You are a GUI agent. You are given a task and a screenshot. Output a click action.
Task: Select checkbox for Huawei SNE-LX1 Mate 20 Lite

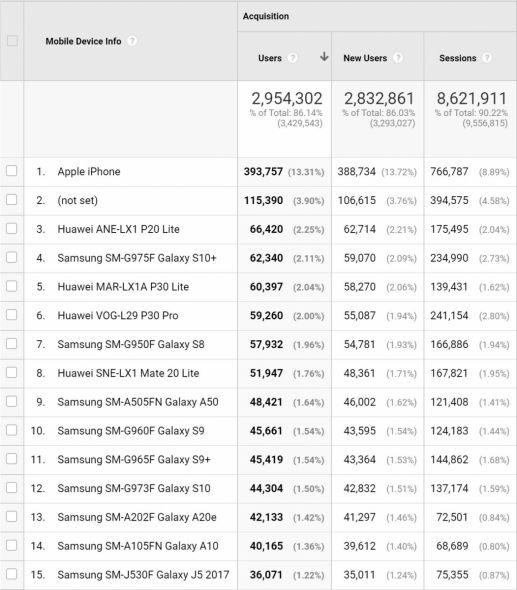click(x=12, y=373)
